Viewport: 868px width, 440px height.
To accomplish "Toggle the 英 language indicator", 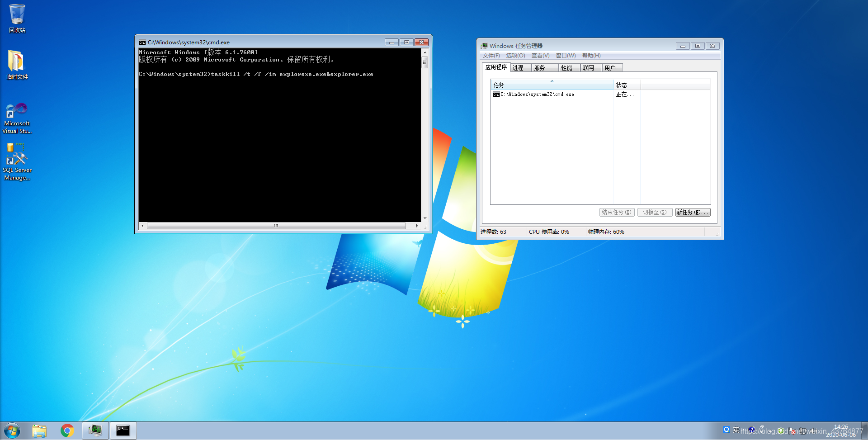I will [x=736, y=430].
